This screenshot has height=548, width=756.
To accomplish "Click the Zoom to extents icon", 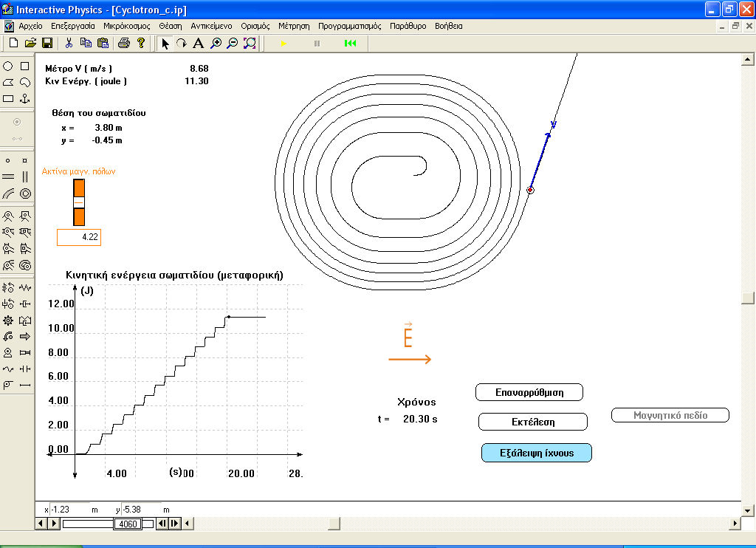I will pos(250,44).
